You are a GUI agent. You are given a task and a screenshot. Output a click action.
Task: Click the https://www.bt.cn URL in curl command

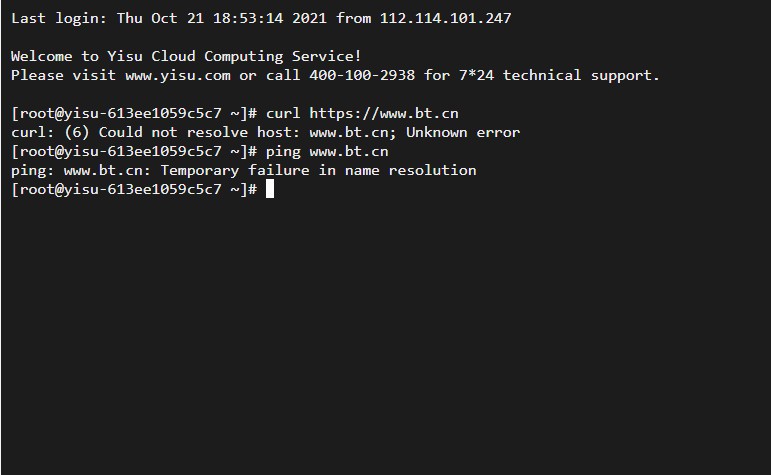(384, 114)
